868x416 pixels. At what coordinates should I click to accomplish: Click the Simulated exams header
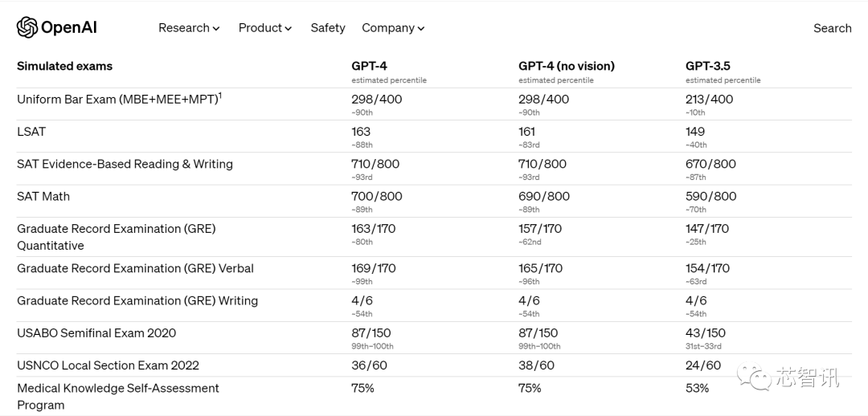point(64,66)
